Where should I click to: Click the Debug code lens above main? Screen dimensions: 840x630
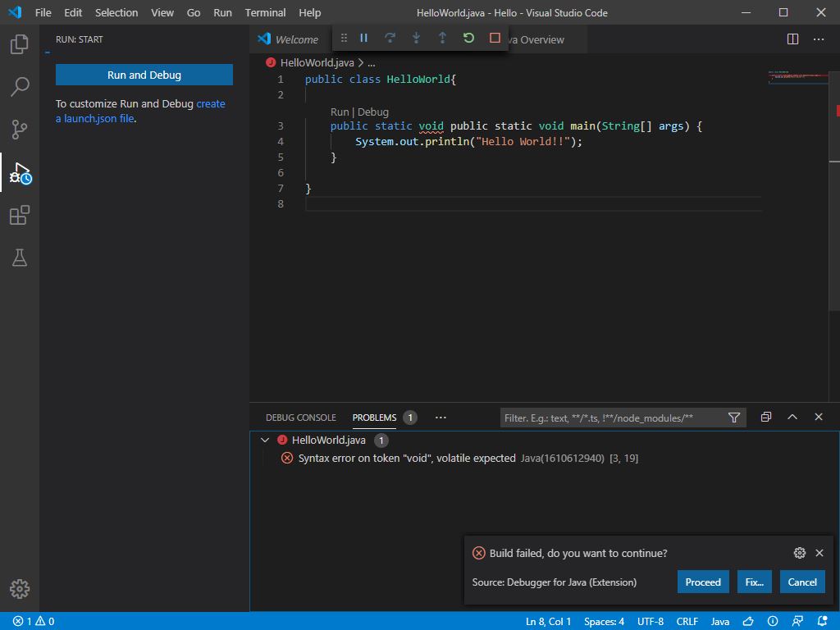tap(373, 112)
